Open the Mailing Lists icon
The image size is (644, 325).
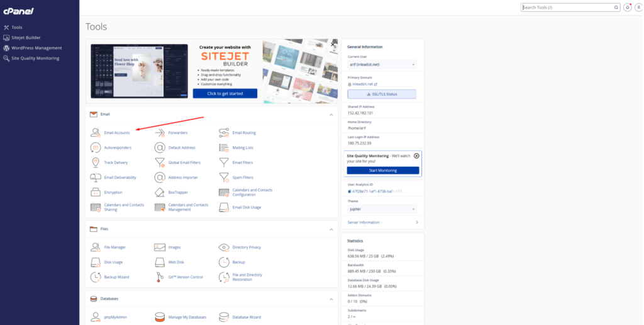click(x=224, y=147)
